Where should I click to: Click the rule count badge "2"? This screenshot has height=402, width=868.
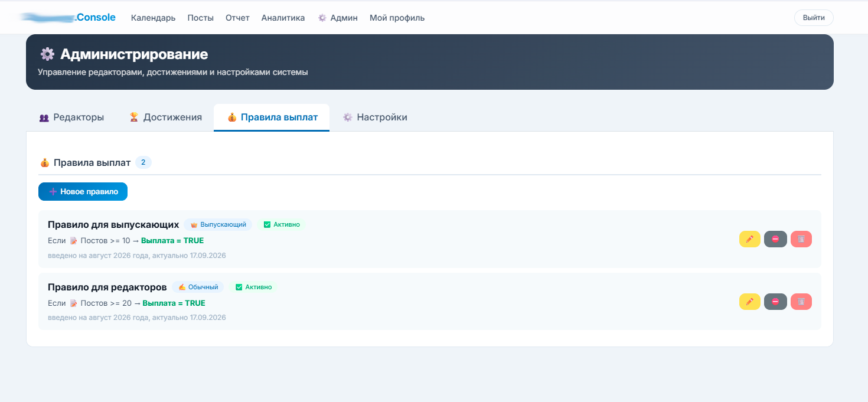tap(143, 162)
